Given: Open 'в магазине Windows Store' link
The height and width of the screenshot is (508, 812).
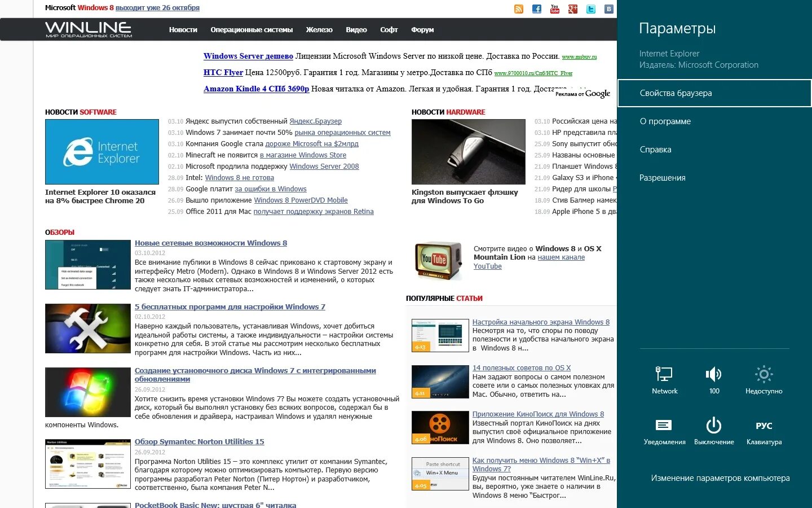Looking at the screenshot, I should coord(303,155).
